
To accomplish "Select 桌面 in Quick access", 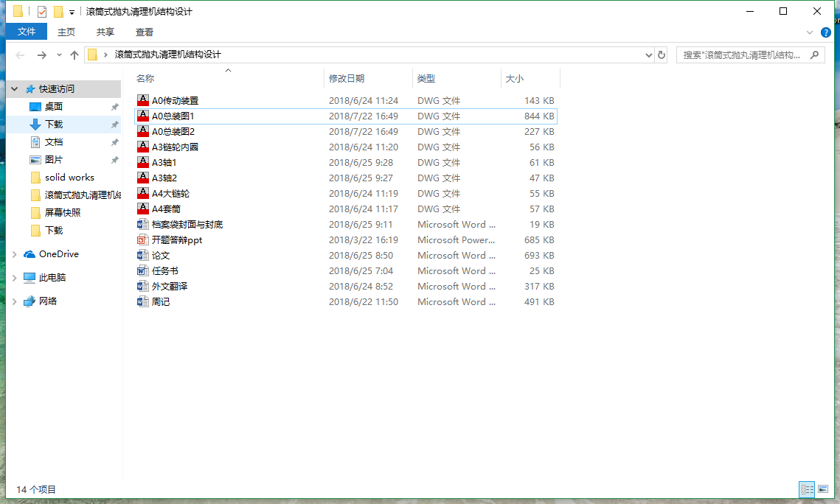I will pyautogui.click(x=54, y=106).
